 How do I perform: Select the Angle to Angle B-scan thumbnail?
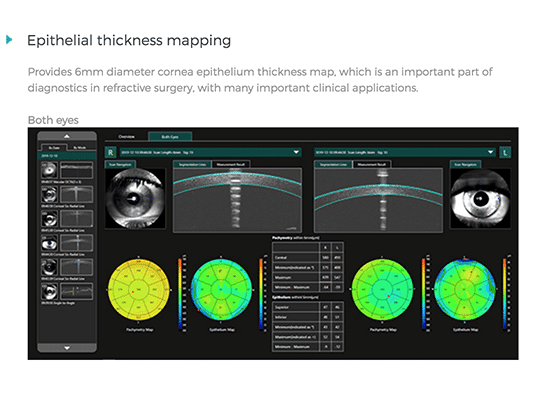[76, 291]
